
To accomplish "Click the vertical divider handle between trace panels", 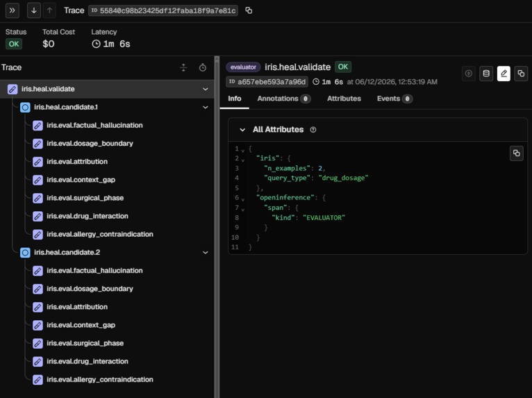I will (x=217, y=227).
